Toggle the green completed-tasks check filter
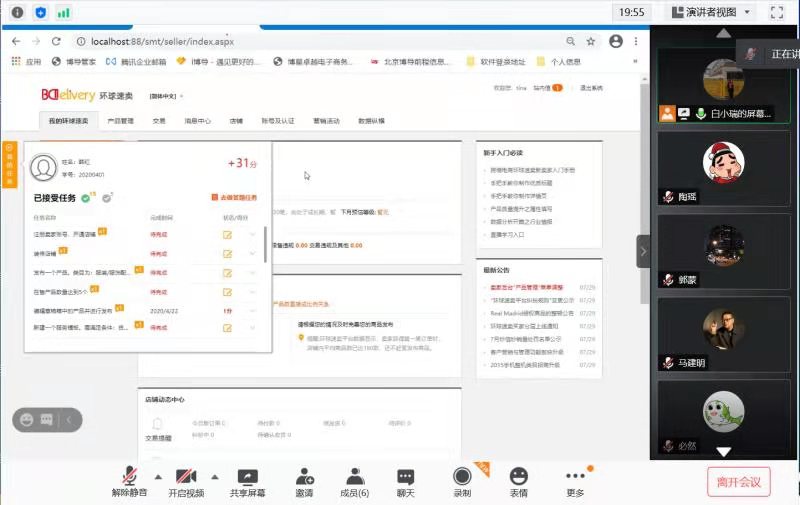 click(86, 198)
